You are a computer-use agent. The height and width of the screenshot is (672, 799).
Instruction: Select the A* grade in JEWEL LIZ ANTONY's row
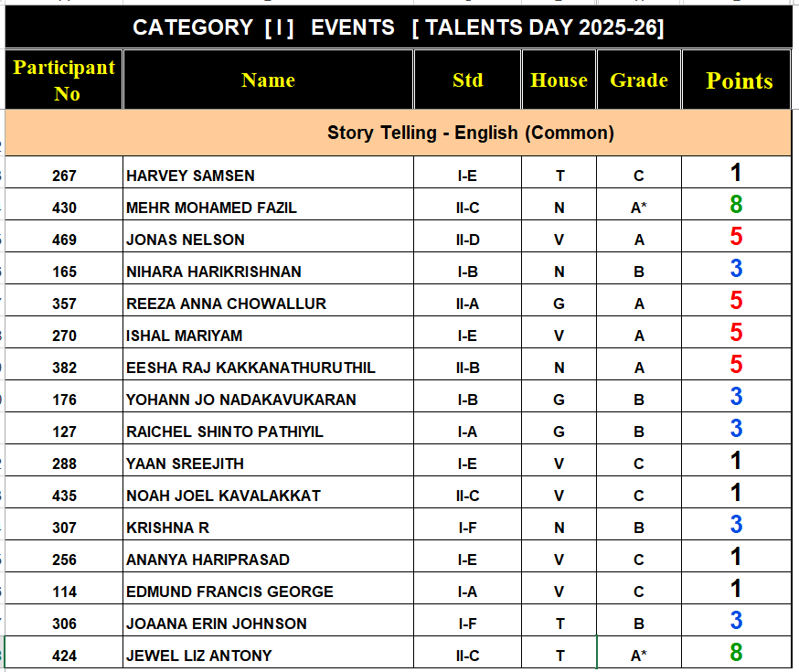(x=639, y=653)
